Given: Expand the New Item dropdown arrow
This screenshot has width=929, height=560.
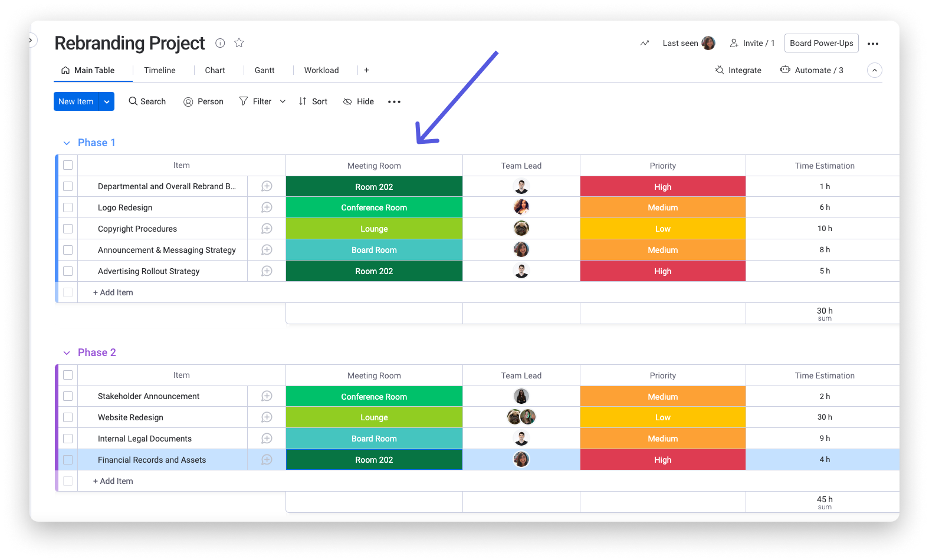Looking at the screenshot, I should [x=107, y=101].
